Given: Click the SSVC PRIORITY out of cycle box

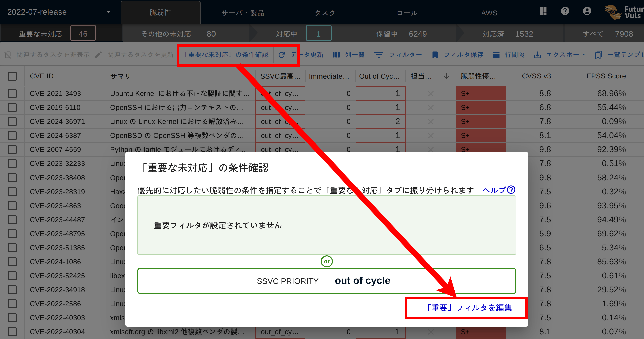Looking at the screenshot, I should tap(327, 281).
